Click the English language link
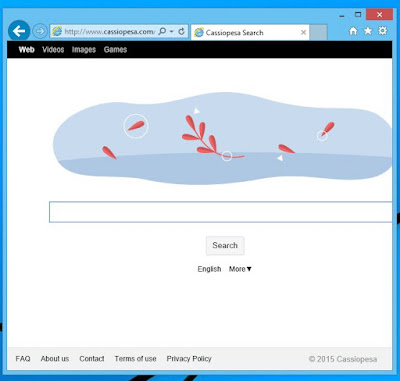The image size is (400, 381). [209, 269]
